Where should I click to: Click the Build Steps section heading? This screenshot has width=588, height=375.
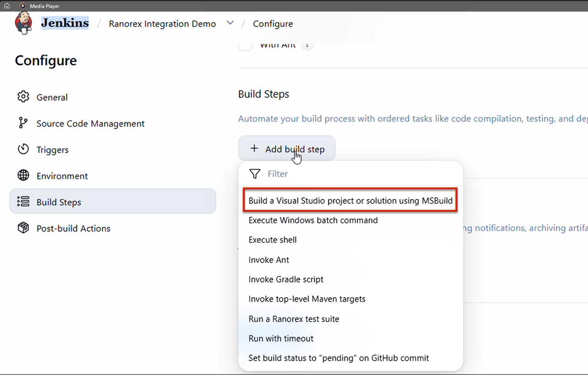coord(264,94)
